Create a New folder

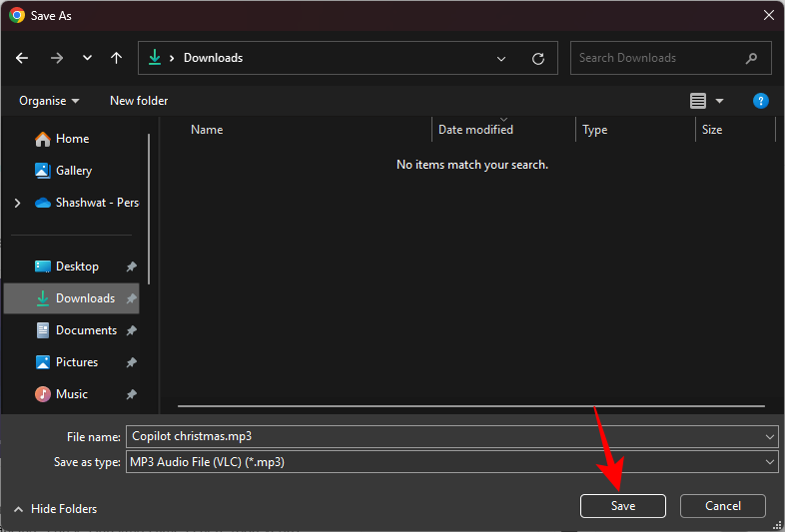point(139,101)
